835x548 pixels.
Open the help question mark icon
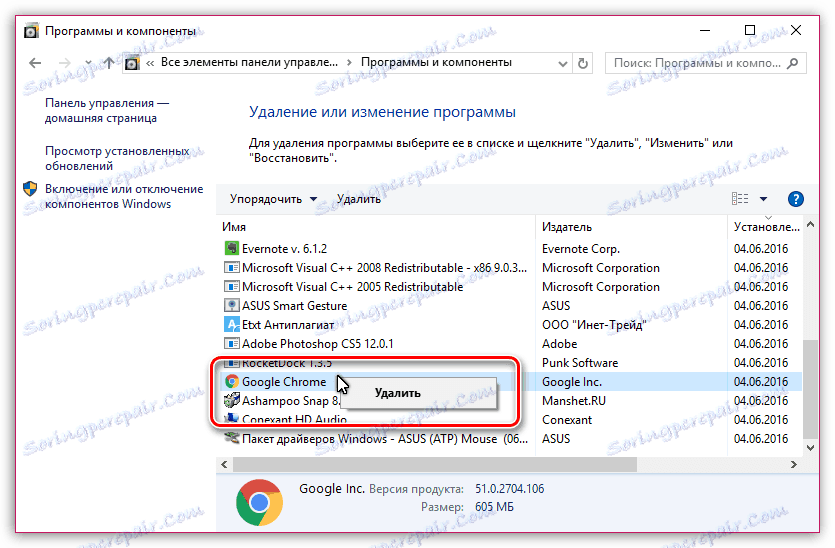click(x=795, y=199)
